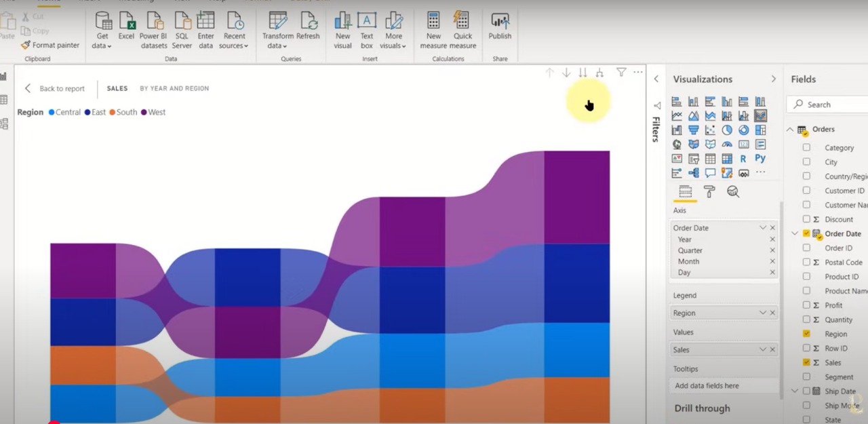Select the pie chart visualization icon
This screenshot has height=424, width=868.
pyautogui.click(x=727, y=130)
